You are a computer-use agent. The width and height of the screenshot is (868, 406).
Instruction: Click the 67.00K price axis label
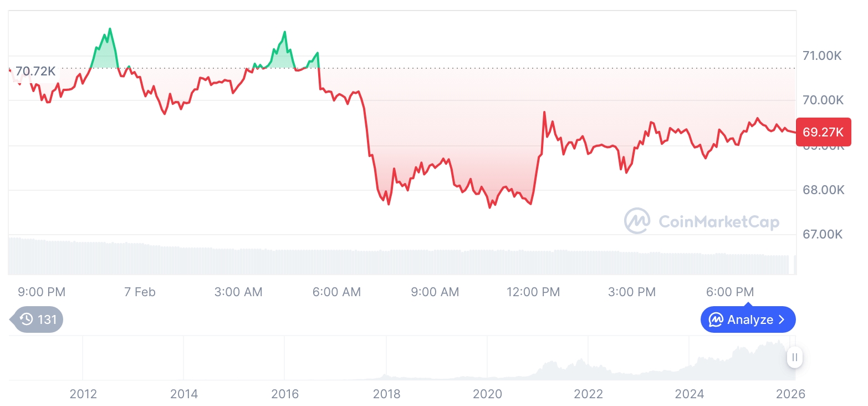[823, 234]
